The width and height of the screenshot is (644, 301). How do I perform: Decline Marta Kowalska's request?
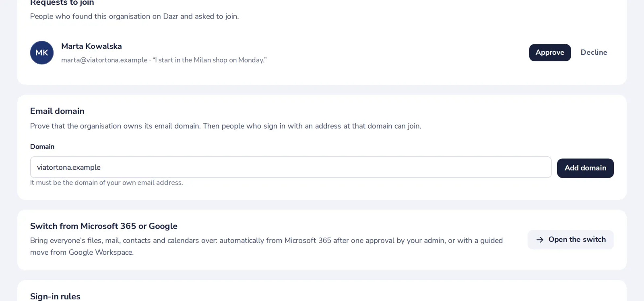pos(594,52)
